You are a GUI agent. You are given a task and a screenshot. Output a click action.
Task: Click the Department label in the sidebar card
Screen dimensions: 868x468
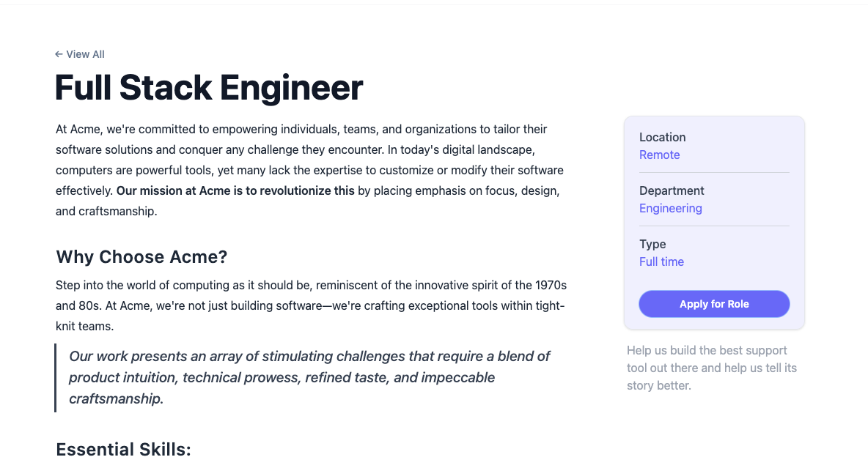click(x=672, y=191)
